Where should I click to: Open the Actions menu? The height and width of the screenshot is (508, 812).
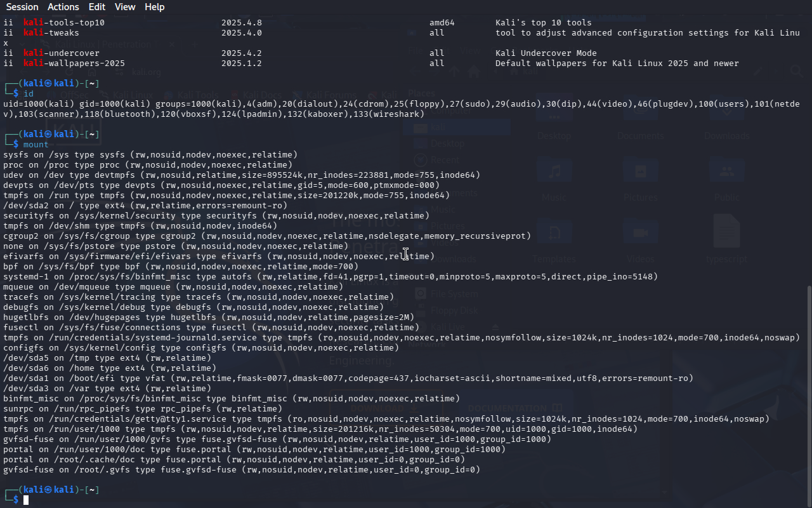[x=63, y=7]
